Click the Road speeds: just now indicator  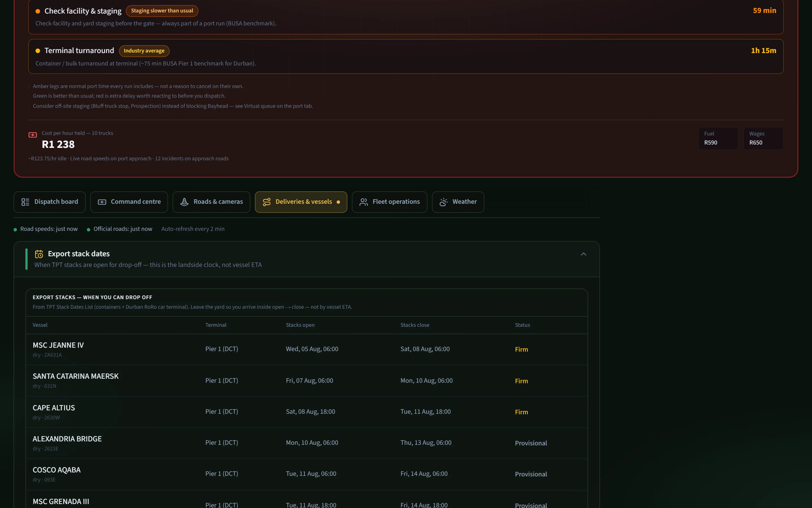(x=46, y=229)
